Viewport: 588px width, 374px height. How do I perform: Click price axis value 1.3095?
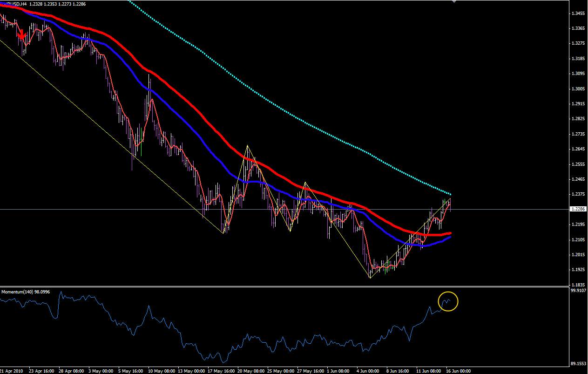coord(578,74)
